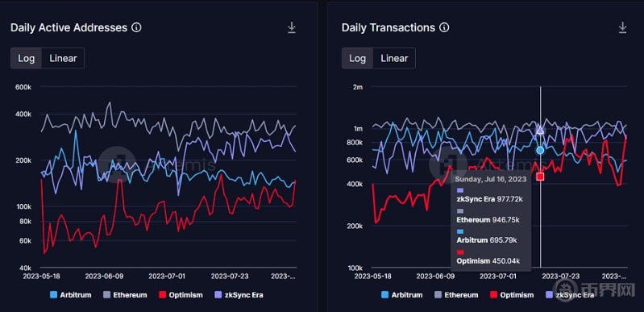Switch Daily Active Addresses to Linear scale
The width and height of the screenshot is (644, 312).
tap(63, 58)
